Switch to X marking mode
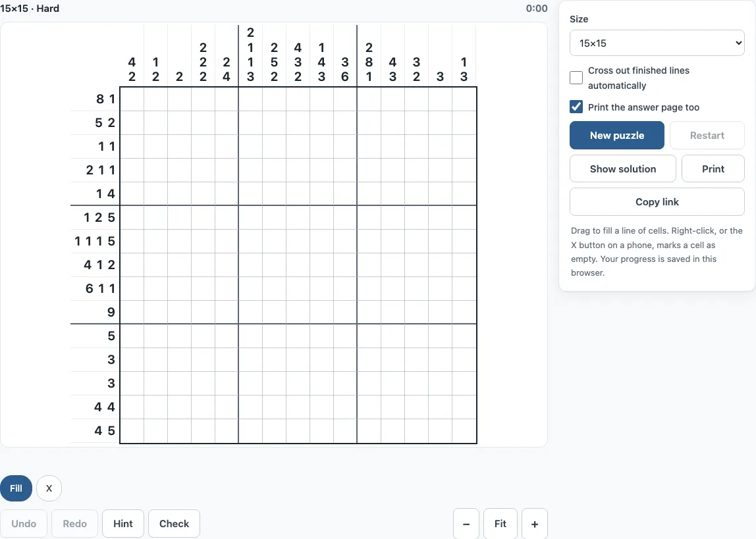 [49, 488]
